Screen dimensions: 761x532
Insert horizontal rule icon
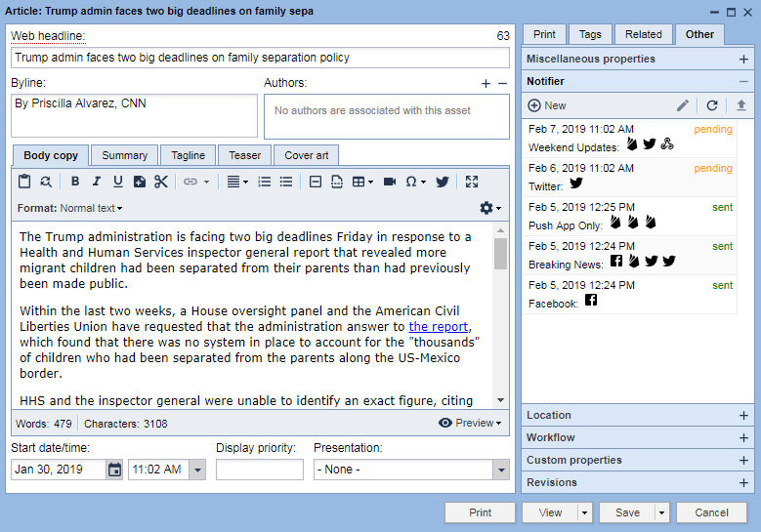tap(316, 182)
